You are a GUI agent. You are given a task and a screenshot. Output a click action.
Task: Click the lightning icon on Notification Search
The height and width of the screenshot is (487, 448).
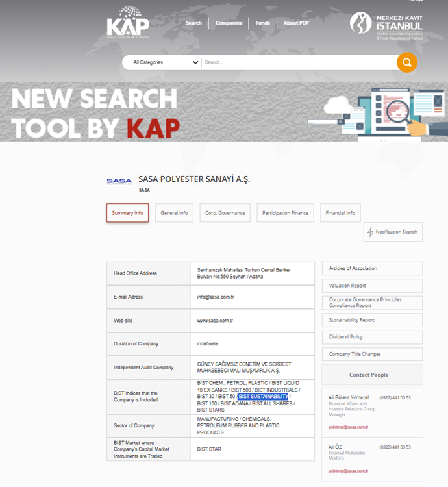pos(370,232)
